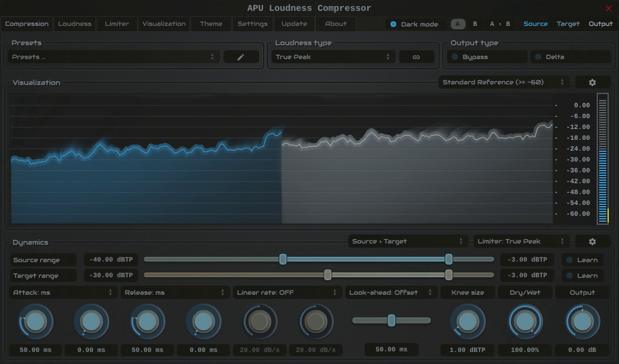Click the first Linear rate knob

[259, 322]
